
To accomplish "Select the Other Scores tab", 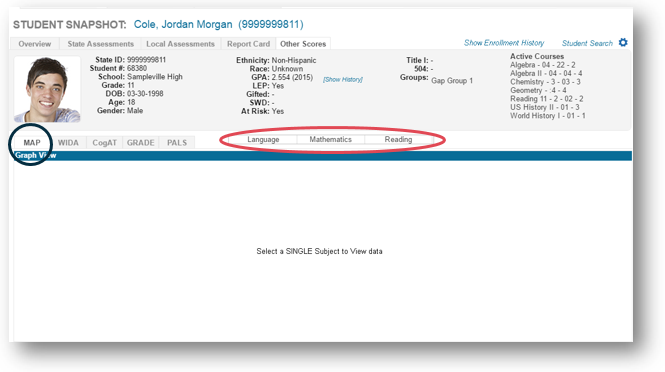I will tap(303, 44).
